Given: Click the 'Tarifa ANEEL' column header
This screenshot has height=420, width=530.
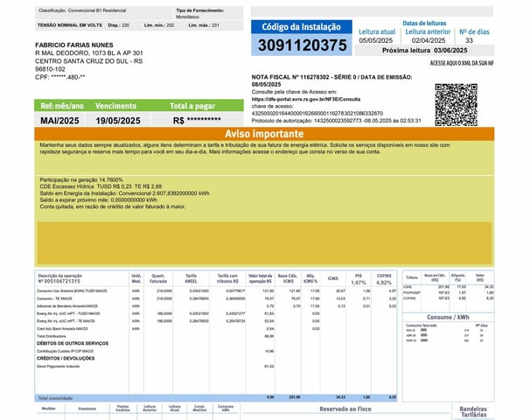Looking at the screenshot, I should click(191, 278).
